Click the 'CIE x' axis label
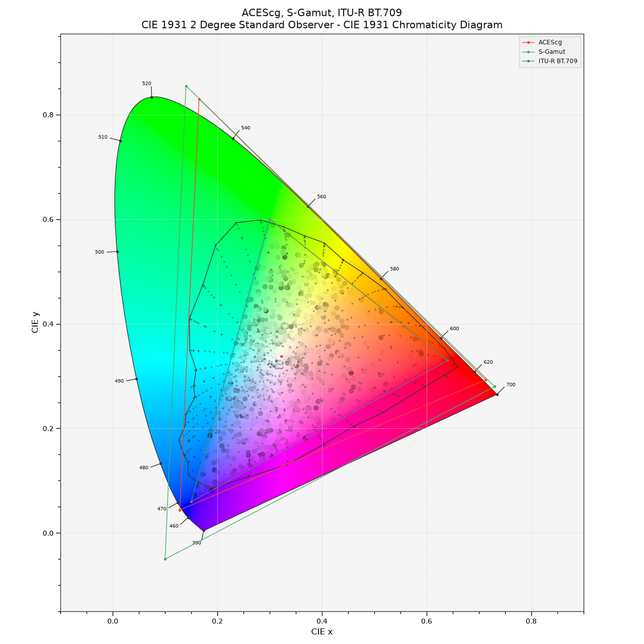This screenshot has height=644, width=644. [x=322, y=631]
